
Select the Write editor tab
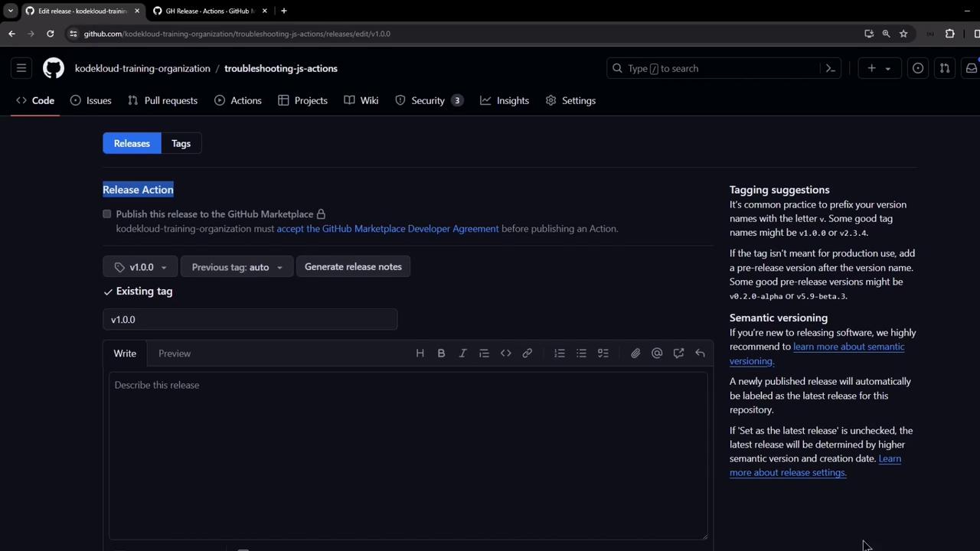125,354
